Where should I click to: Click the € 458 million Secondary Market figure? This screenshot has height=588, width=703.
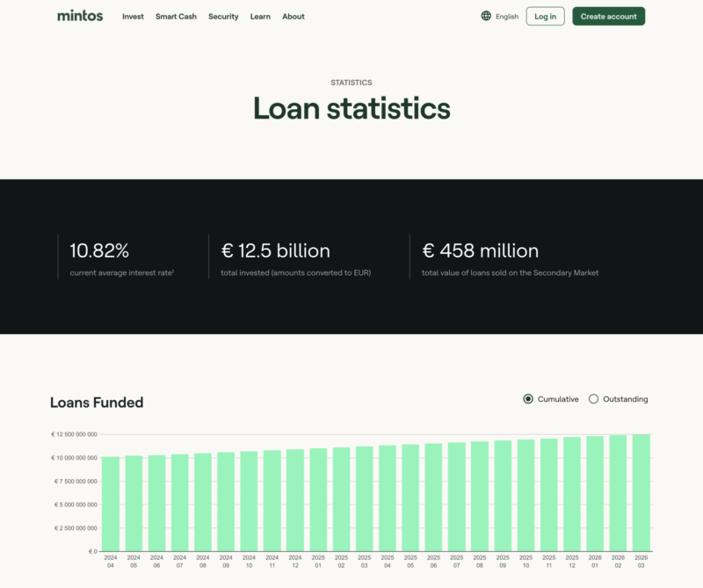tap(479, 250)
